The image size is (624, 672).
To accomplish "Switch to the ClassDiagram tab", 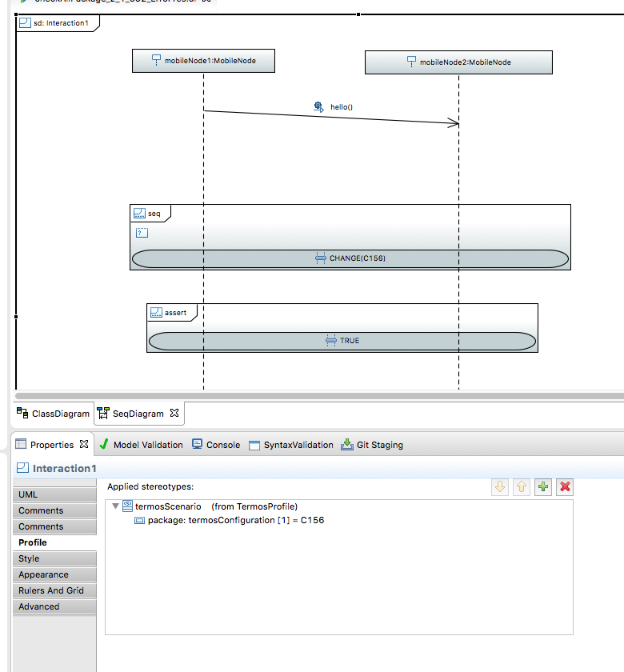I will click(x=53, y=414).
